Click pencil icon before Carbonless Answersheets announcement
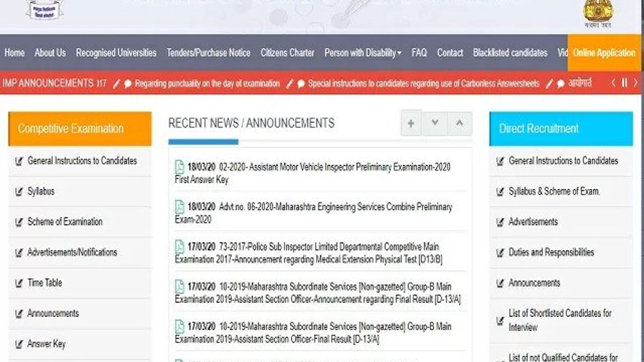This screenshot has width=644, height=362. [x=289, y=84]
